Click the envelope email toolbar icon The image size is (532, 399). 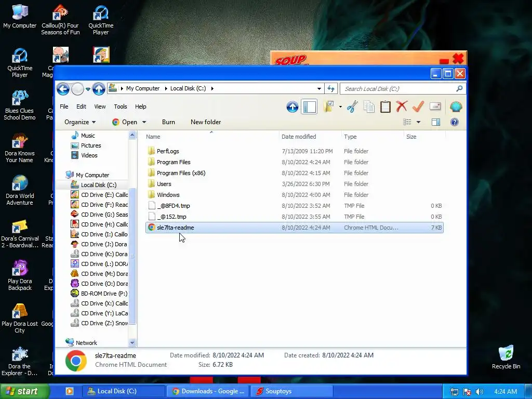[435, 107]
